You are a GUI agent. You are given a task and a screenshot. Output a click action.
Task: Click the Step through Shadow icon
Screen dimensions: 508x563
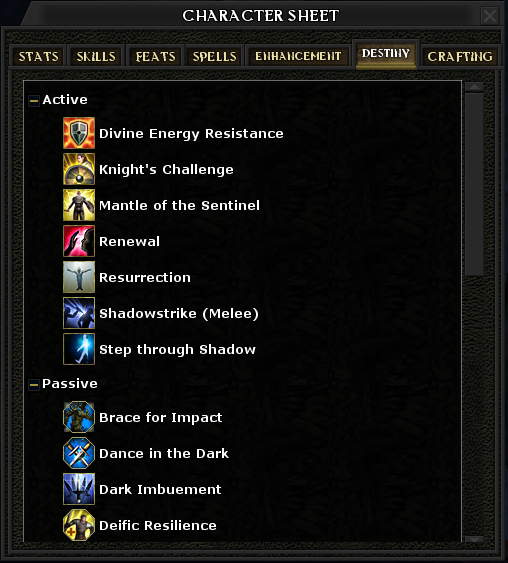tap(79, 349)
